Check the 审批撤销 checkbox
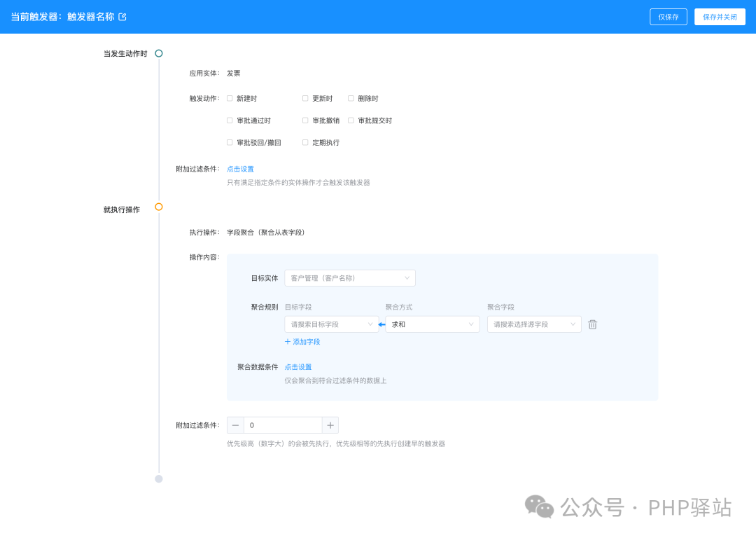756x538 pixels. pyautogui.click(x=305, y=120)
